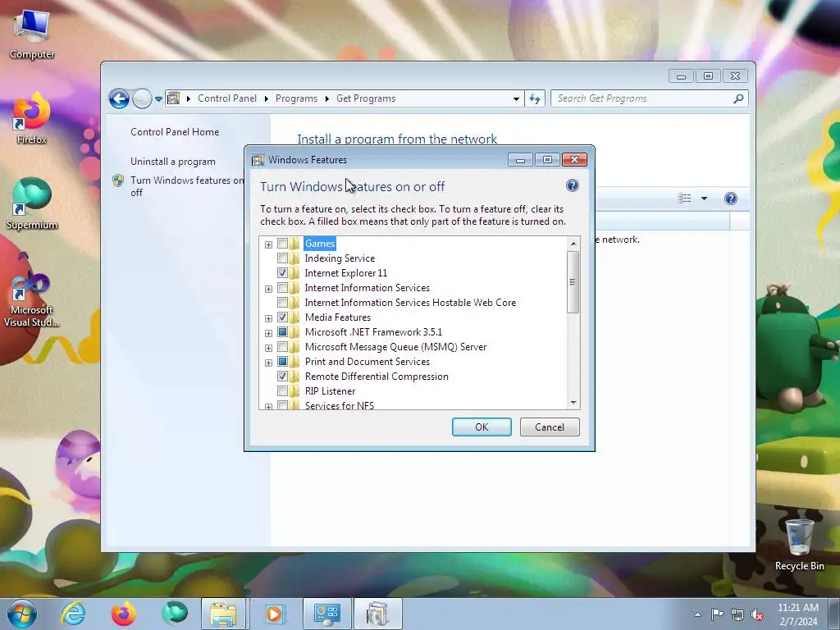Click the Windows Start orb
This screenshot has width=840, height=630.
point(22,614)
